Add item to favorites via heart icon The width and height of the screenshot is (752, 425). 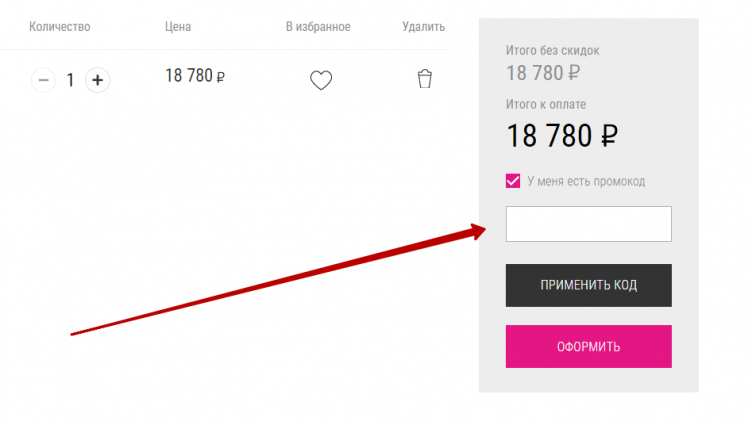[320, 80]
